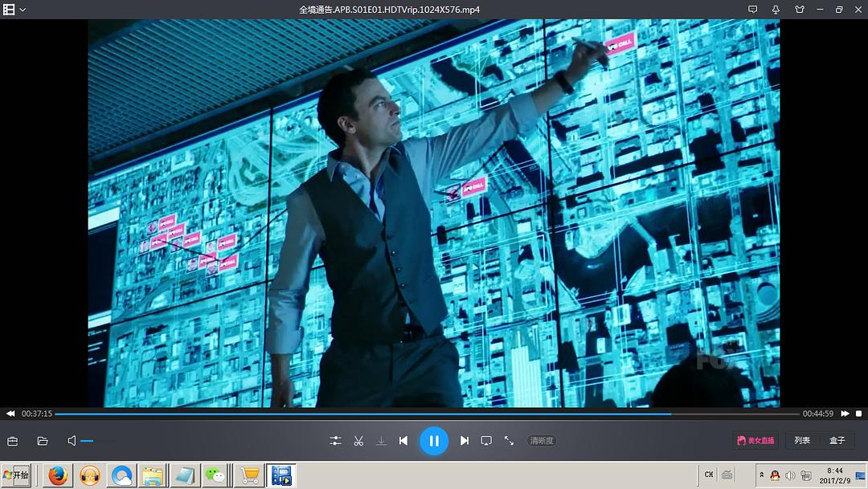Open the 清晰度 quality selector
The height and width of the screenshot is (489, 868).
(542, 441)
